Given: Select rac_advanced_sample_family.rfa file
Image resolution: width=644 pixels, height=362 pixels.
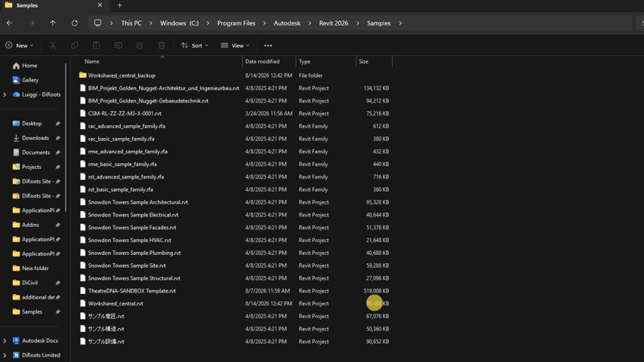Looking at the screenshot, I should tap(127, 126).
